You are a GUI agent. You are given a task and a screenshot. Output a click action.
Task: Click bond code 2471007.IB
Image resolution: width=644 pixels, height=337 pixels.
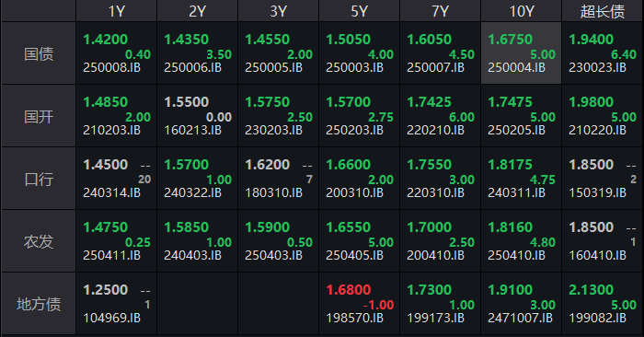point(521,318)
